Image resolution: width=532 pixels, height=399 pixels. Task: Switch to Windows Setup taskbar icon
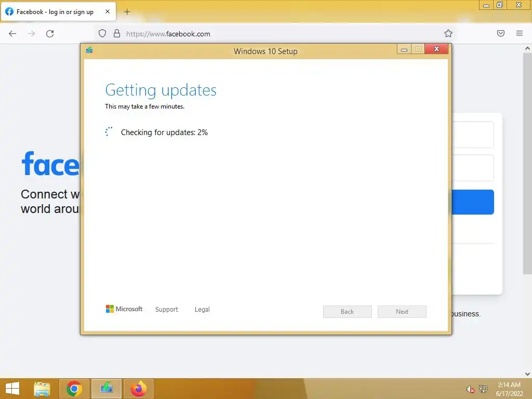pos(107,389)
